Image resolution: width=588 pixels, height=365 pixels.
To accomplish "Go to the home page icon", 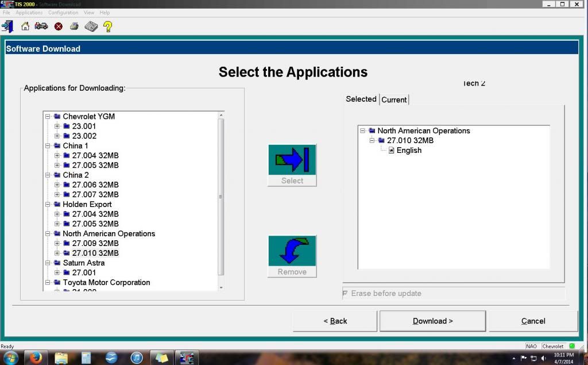I will point(25,26).
